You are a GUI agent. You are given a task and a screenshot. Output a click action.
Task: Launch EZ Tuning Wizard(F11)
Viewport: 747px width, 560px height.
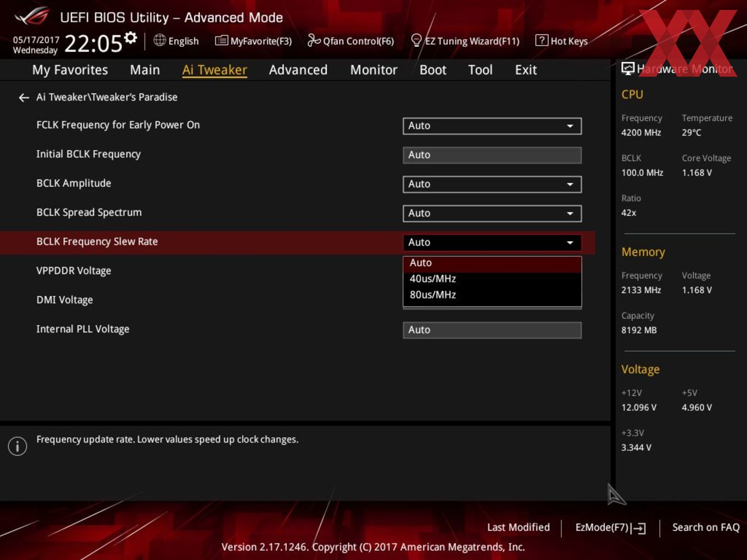tap(465, 41)
